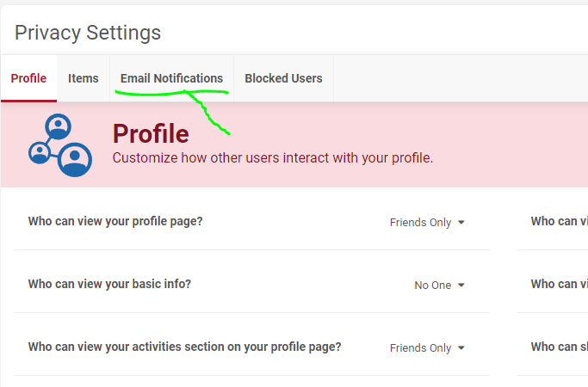Open the profile page visibility Friends Only dropdown
Screen dimensions: 588x387
coord(427,222)
